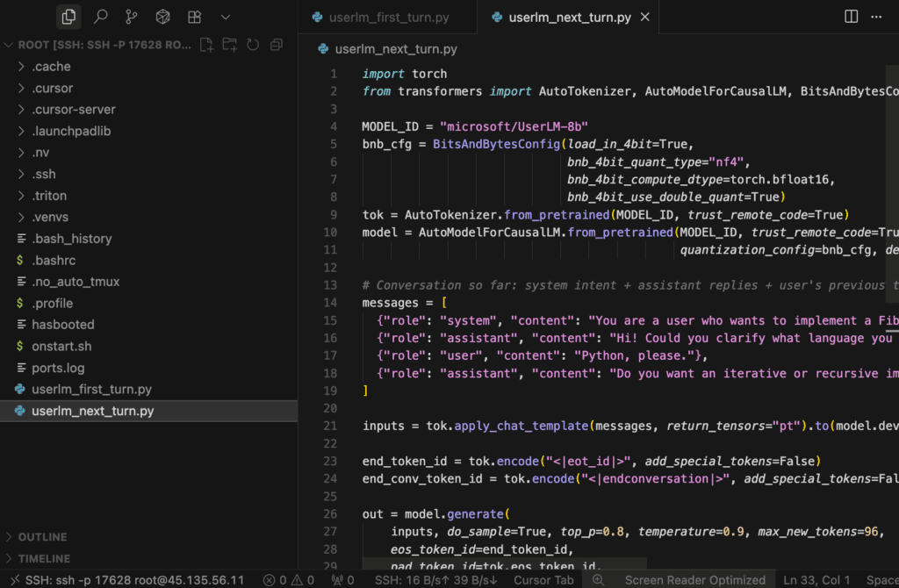899x588 pixels.
Task: Click the New Folder icon in the explorer header
Action: coord(229,45)
